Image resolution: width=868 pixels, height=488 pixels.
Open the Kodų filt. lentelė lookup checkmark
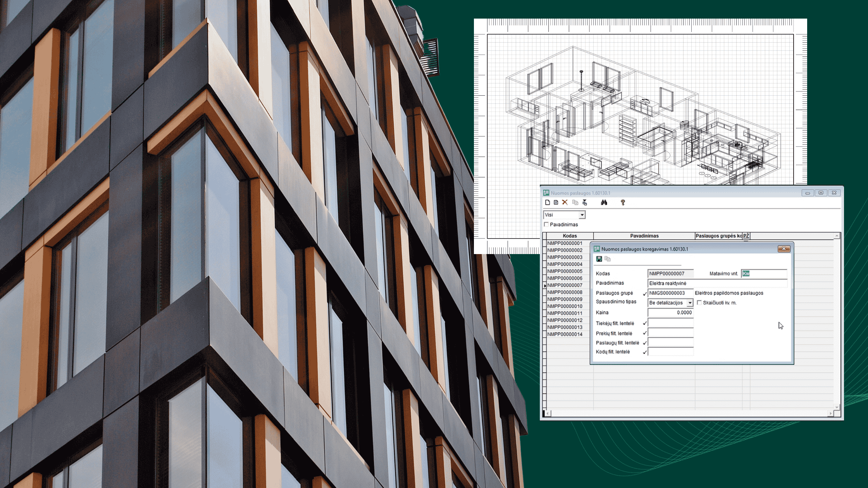coord(645,352)
